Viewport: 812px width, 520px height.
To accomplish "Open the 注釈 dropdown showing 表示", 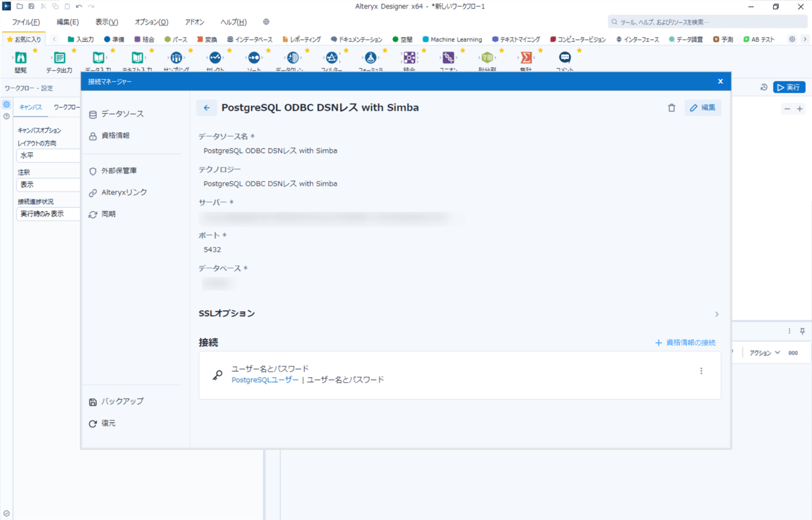I will click(x=48, y=184).
